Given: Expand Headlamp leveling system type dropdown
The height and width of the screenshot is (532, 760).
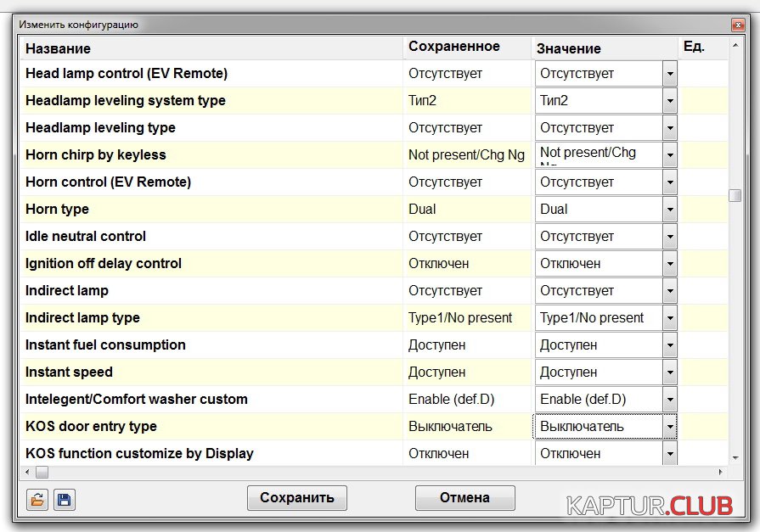Looking at the screenshot, I should pyautogui.click(x=670, y=101).
